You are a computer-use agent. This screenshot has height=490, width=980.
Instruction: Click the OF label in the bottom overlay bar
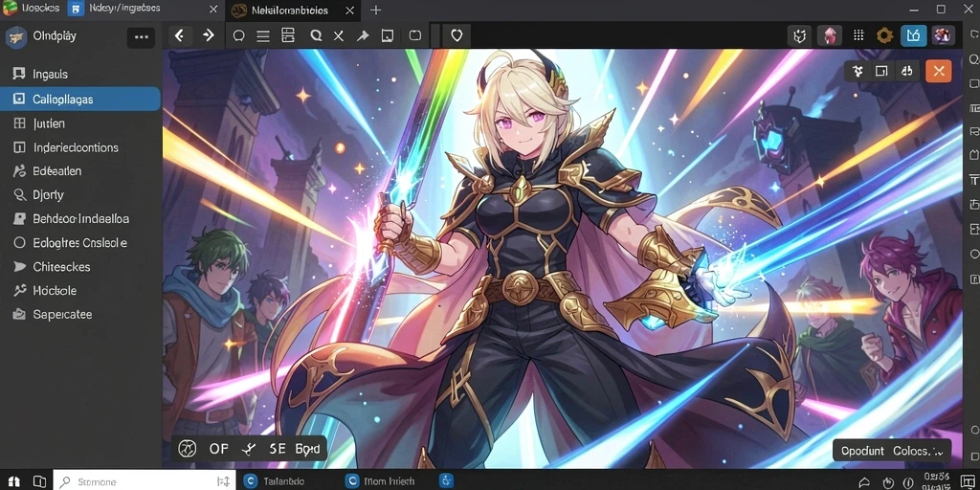tap(219, 449)
